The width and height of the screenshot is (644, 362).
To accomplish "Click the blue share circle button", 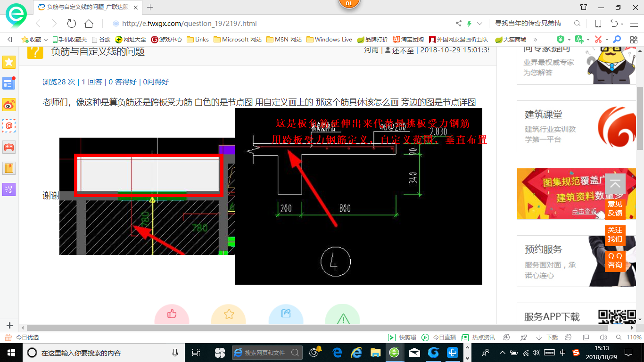I will pos(286,315).
